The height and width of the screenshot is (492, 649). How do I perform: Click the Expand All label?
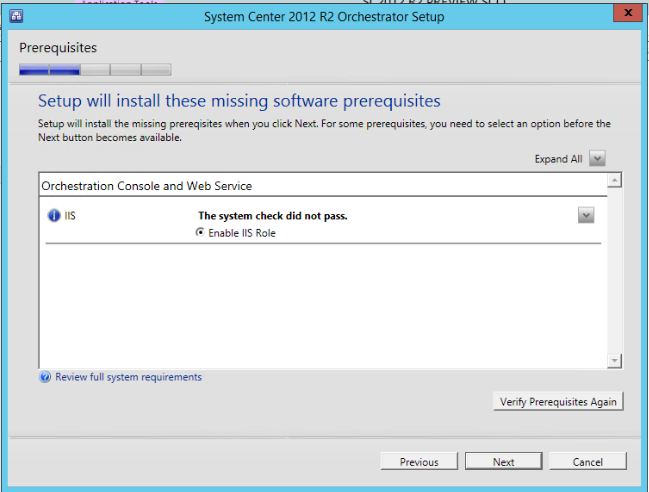558,159
